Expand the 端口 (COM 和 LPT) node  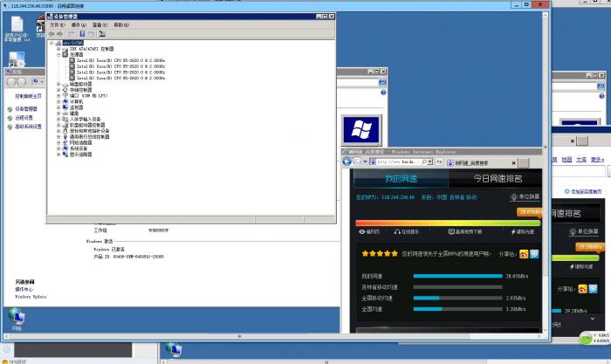58,96
